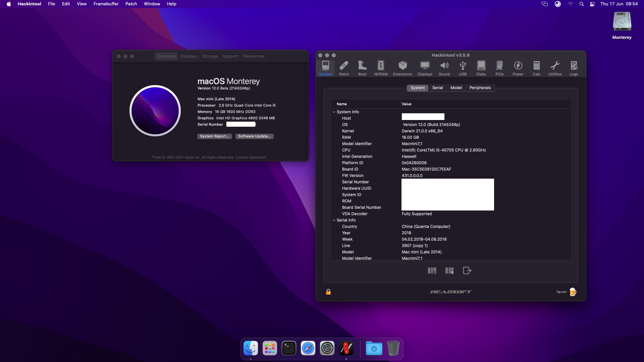This screenshot has width=644, height=362.
Task: Switch to the Model tab
Action: (456, 88)
